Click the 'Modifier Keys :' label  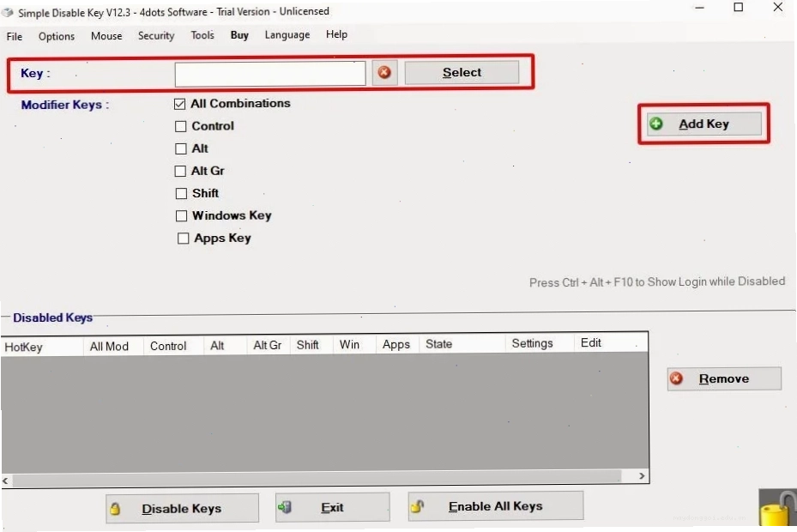pos(65,105)
